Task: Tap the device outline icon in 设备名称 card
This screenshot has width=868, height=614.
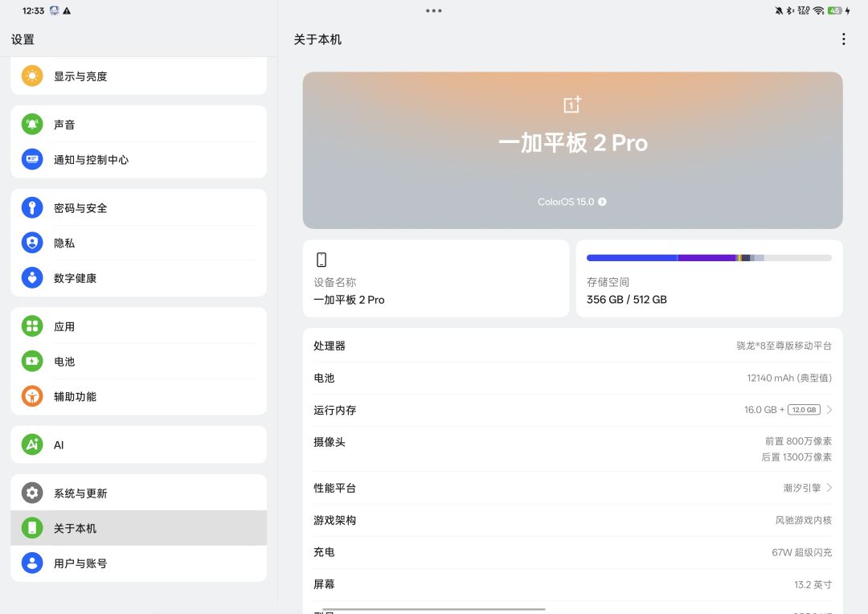Action: tap(321, 260)
